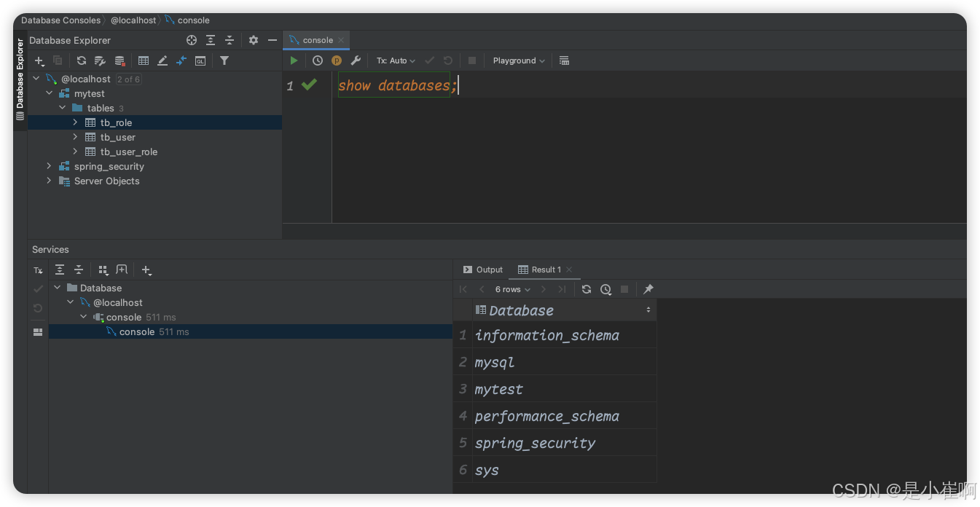The width and height of the screenshot is (980, 507).
Task: Select the performance_schema result cell
Action: pyautogui.click(x=564, y=416)
